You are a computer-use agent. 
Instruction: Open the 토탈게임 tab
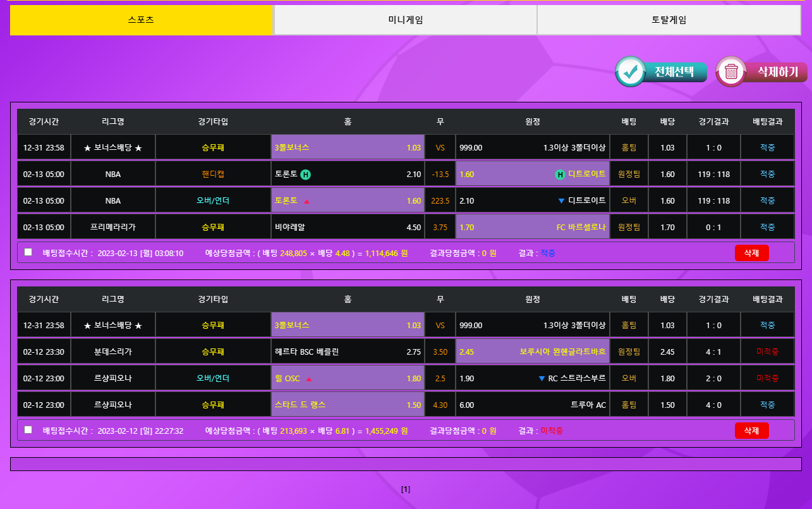[669, 20]
